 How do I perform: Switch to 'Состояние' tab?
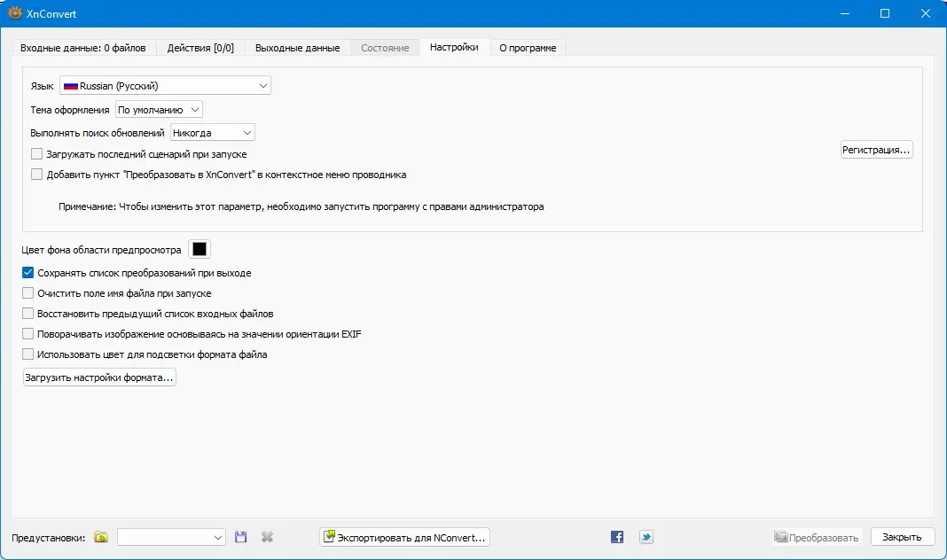coord(386,48)
